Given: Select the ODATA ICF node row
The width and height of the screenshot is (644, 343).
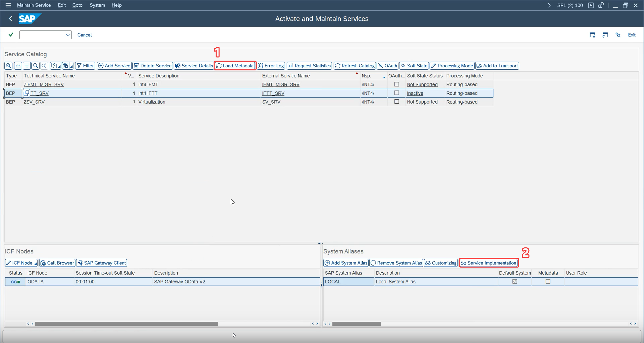Looking at the screenshot, I should (162, 282).
